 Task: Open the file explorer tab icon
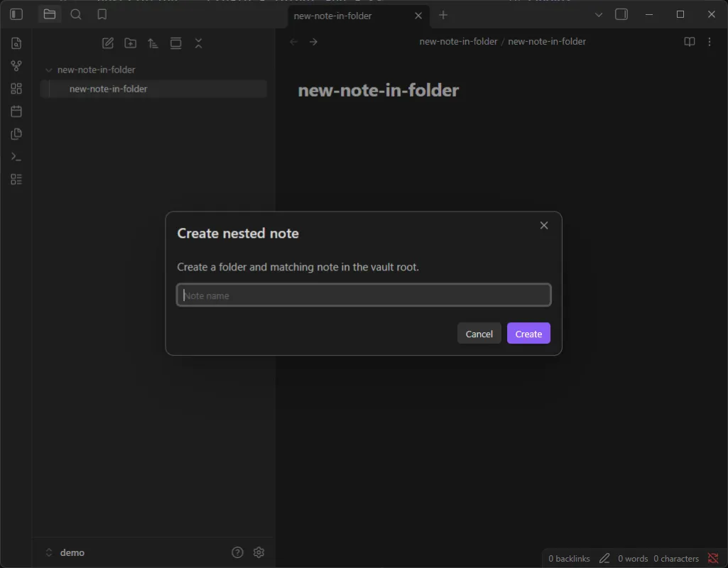click(x=49, y=14)
